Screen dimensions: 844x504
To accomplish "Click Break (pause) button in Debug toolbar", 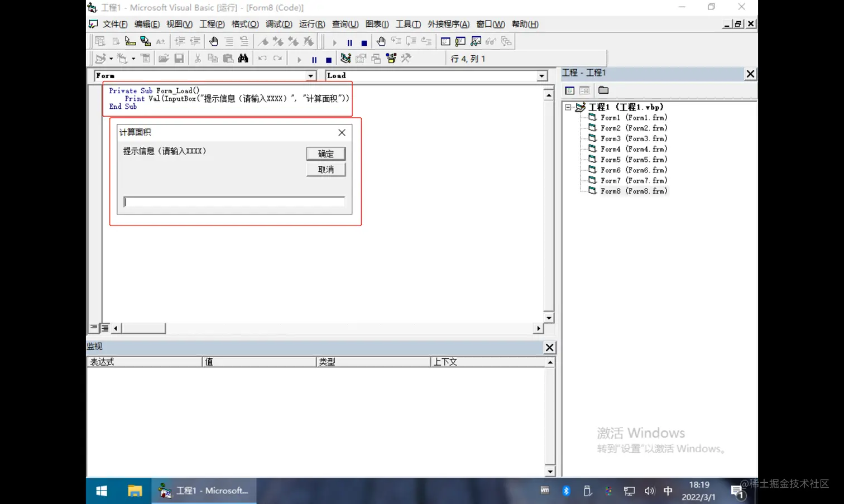I will point(349,42).
